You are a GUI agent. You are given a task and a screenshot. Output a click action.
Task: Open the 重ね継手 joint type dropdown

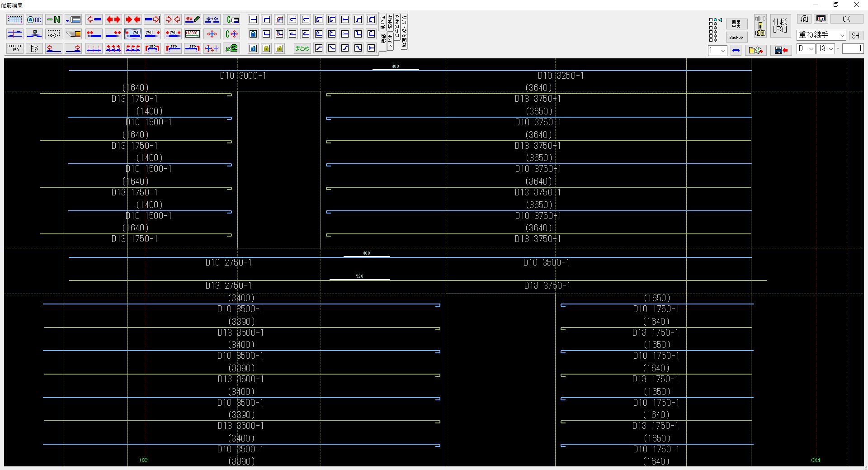(x=821, y=35)
